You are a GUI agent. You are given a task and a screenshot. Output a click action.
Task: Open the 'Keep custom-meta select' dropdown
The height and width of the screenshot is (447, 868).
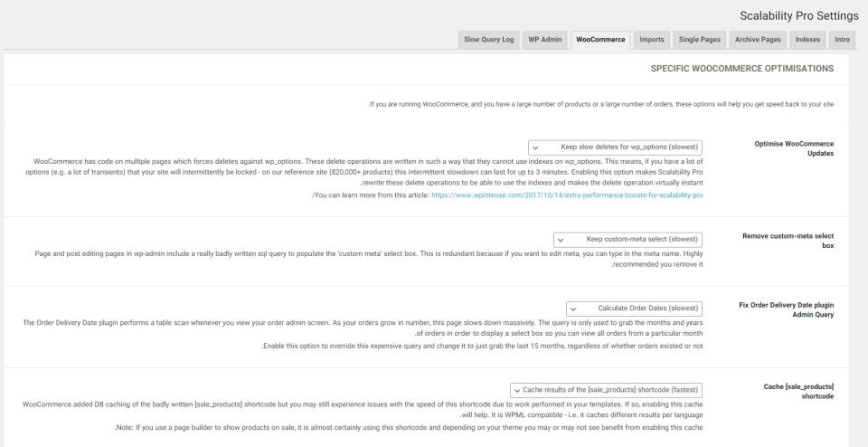627,239
